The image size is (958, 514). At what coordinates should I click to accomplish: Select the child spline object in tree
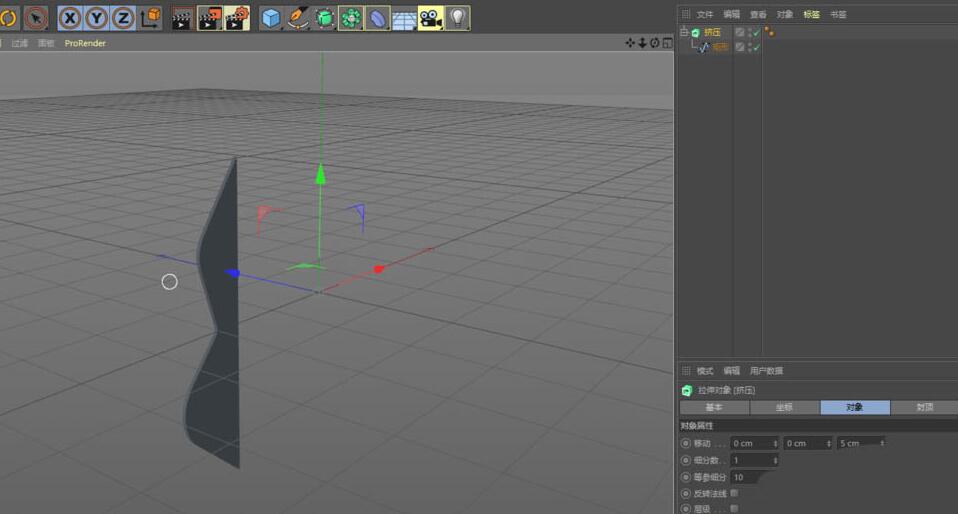click(x=720, y=47)
